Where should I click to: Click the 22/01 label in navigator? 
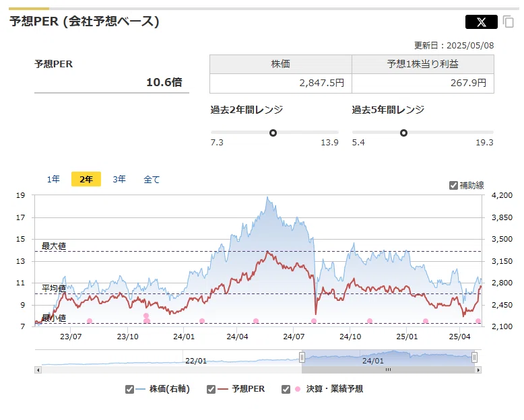tap(196, 361)
